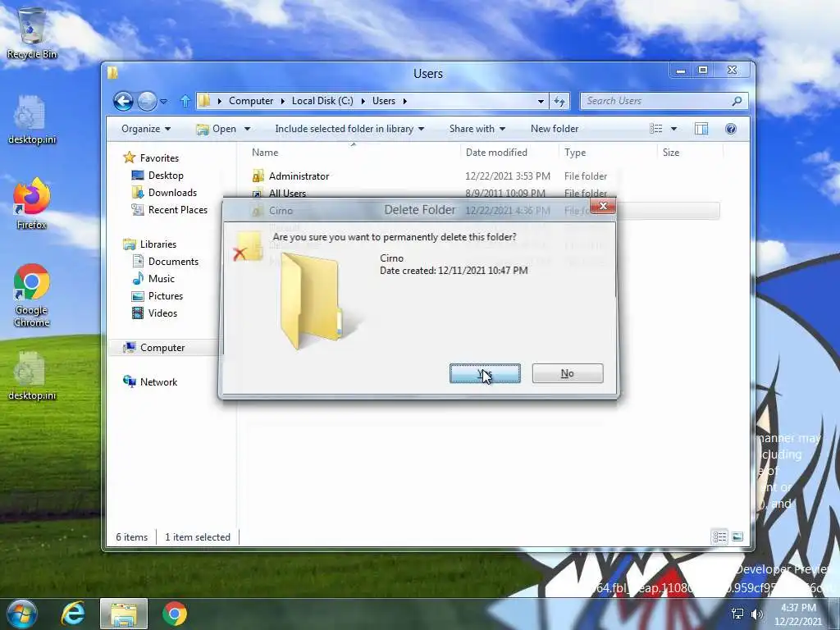
Task: Sort by Date modified column
Action: (x=496, y=153)
